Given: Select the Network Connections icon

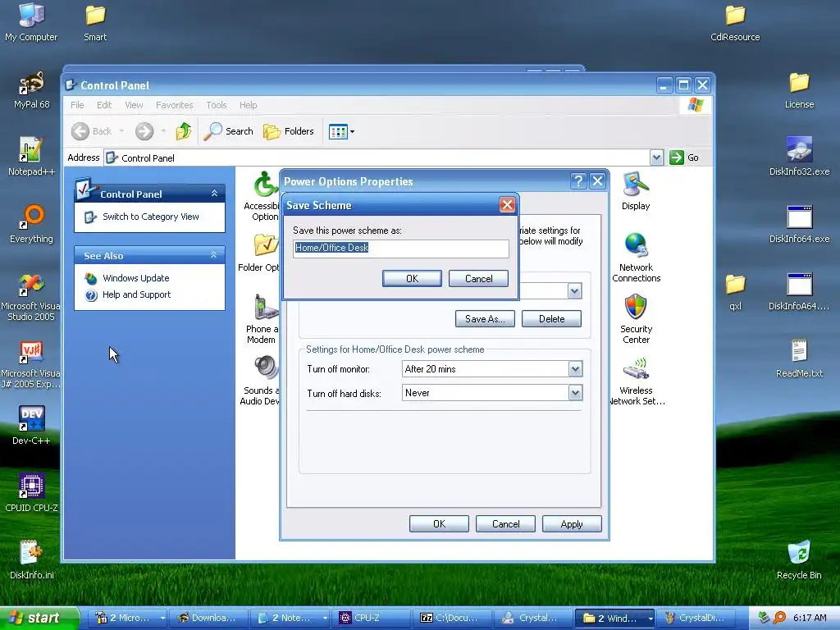Looking at the screenshot, I should point(636,258).
